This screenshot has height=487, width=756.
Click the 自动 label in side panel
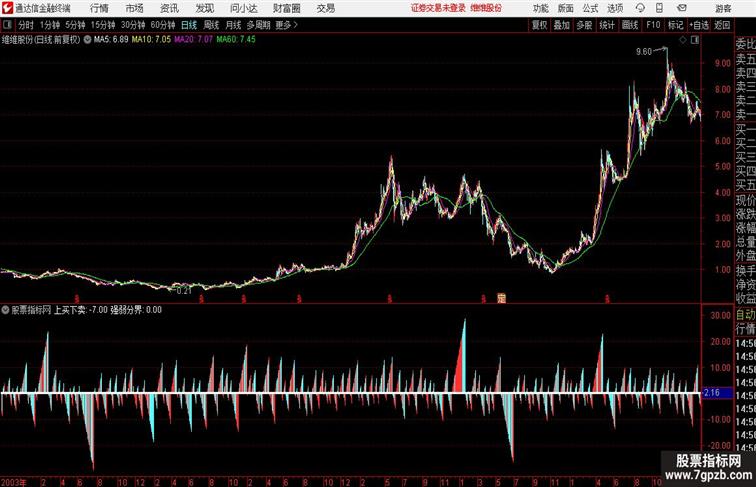pyautogui.click(x=745, y=315)
